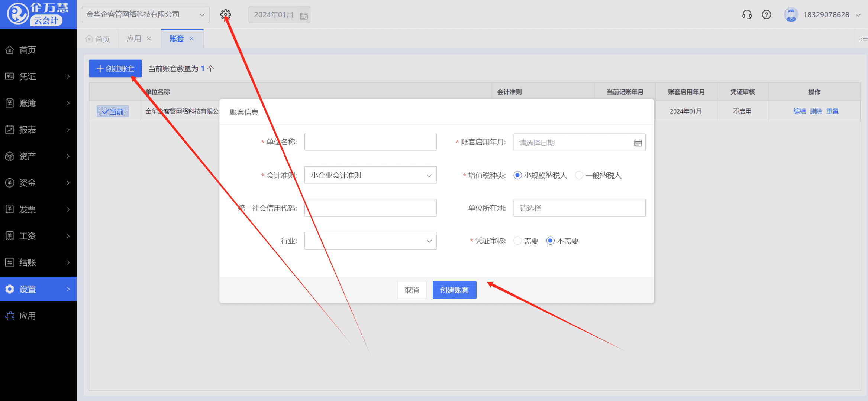Click the 凭证 sidebar icon
The image size is (868, 401).
click(x=10, y=76)
